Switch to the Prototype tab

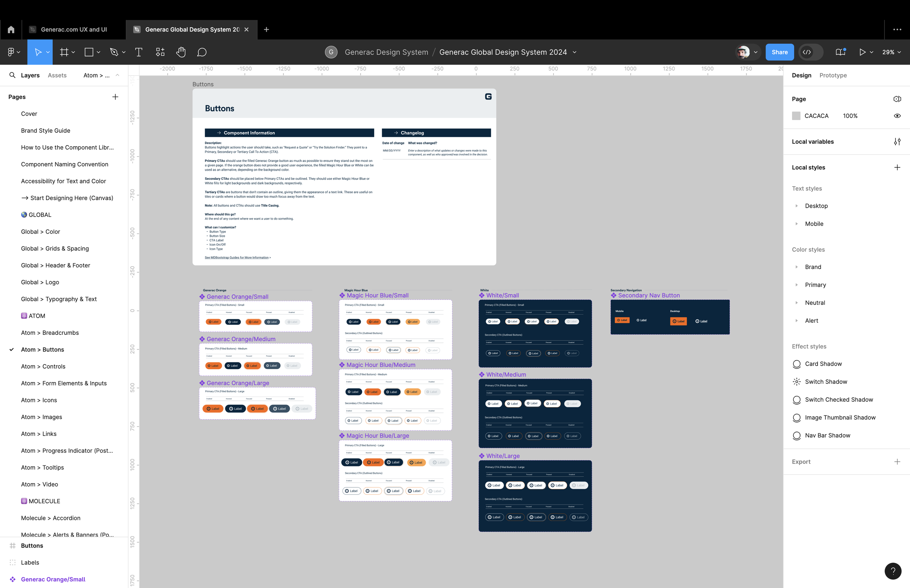833,75
